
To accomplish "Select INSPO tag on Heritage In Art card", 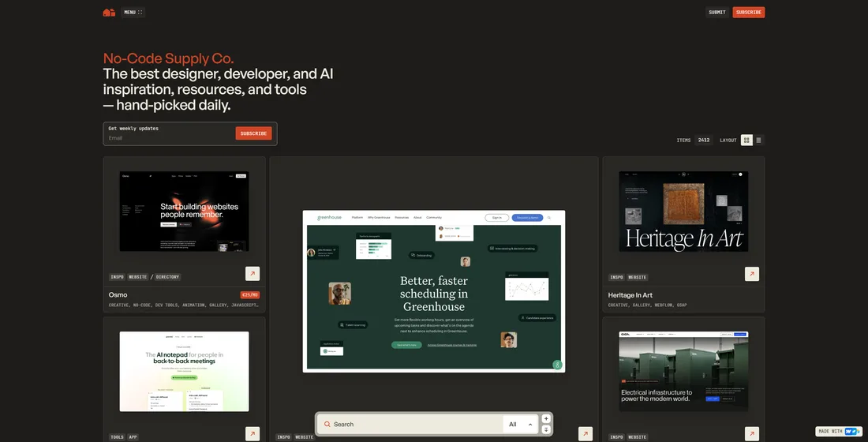I will [616, 277].
